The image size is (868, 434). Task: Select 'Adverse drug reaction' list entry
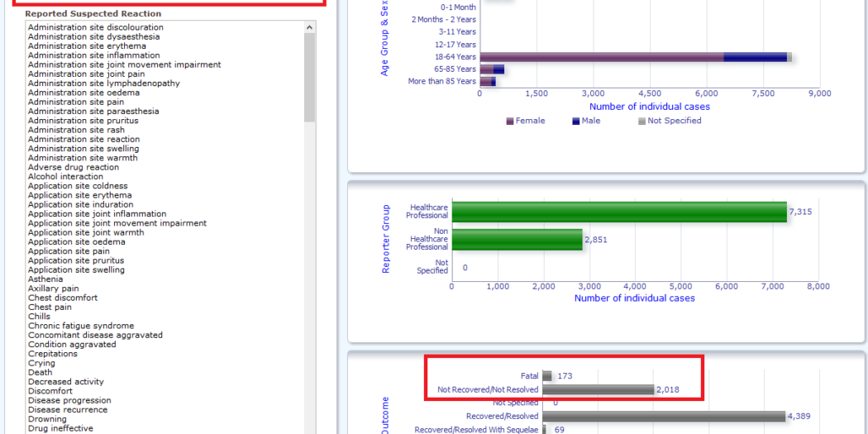74,167
